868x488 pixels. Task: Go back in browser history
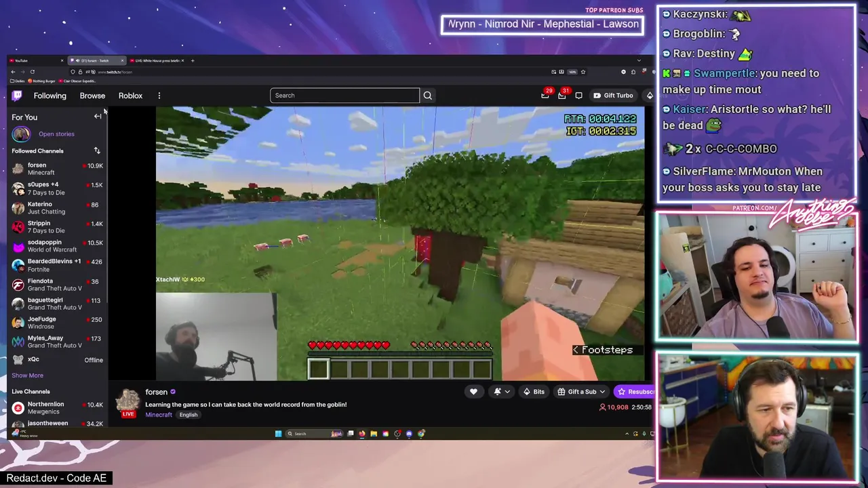pyautogui.click(x=13, y=72)
